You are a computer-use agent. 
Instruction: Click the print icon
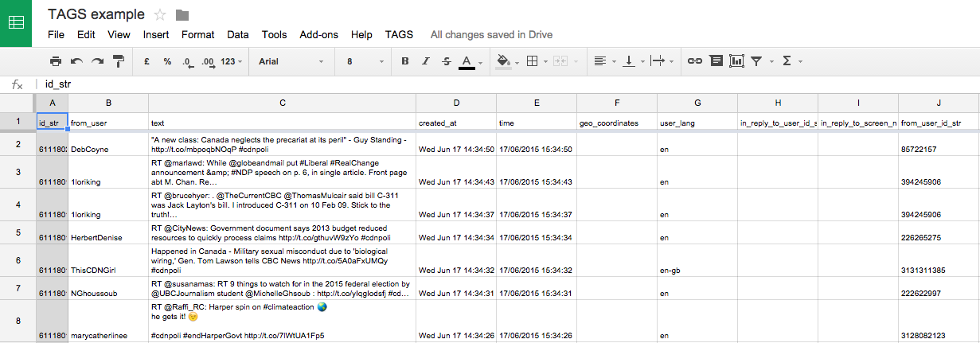click(55, 60)
